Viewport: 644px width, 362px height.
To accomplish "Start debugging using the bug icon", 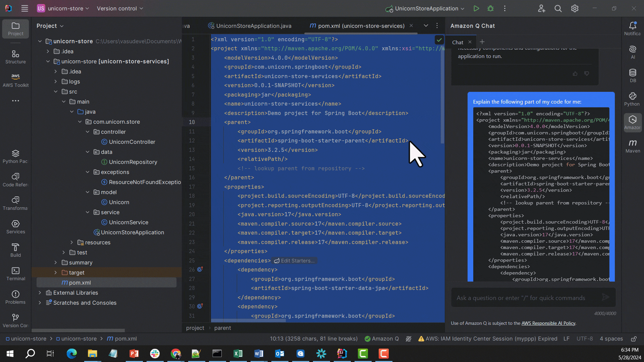I will (490, 8).
